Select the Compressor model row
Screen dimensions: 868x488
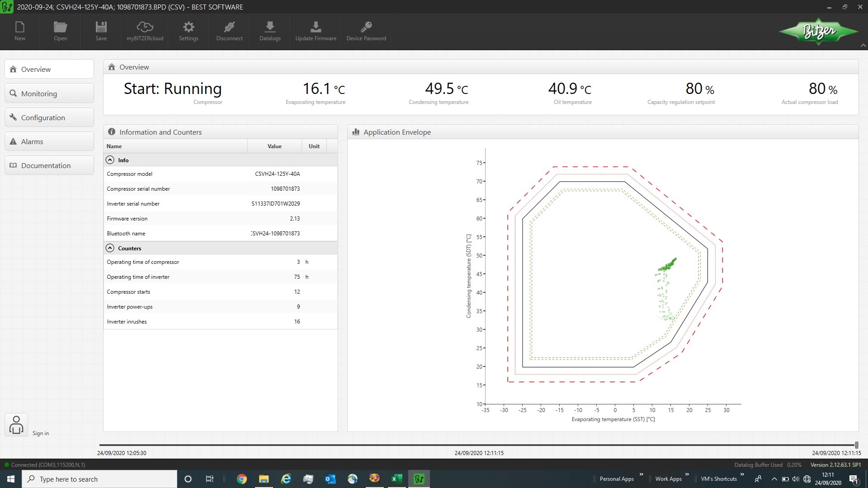pyautogui.click(x=220, y=174)
